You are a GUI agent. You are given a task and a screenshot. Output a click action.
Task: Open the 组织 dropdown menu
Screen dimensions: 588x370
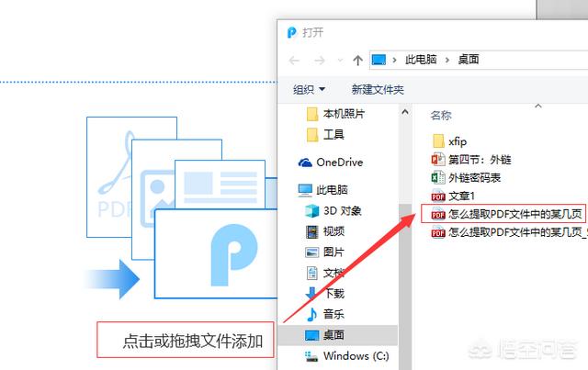point(310,89)
